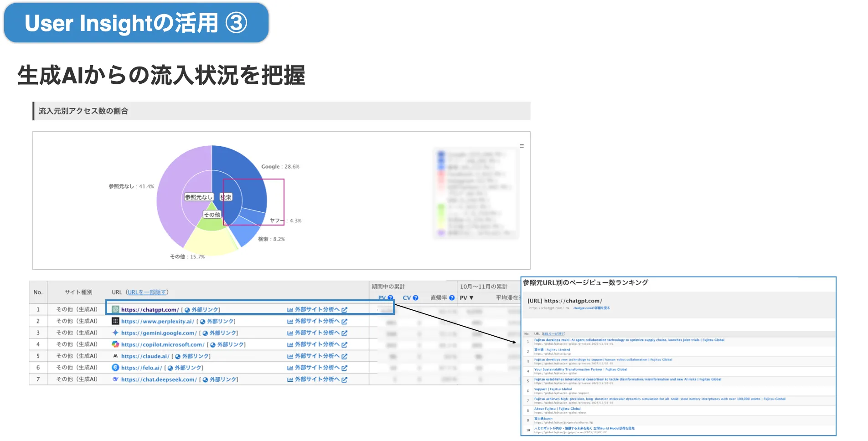The width and height of the screenshot is (868, 441).
Task: Click the DeepSeek whale icon in row 7
Action: [x=115, y=379]
